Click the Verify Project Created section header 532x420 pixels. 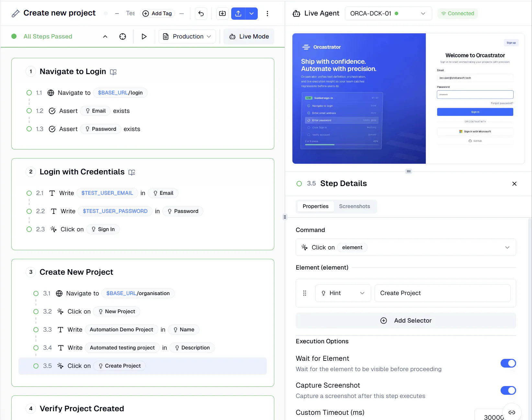[x=82, y=409]
